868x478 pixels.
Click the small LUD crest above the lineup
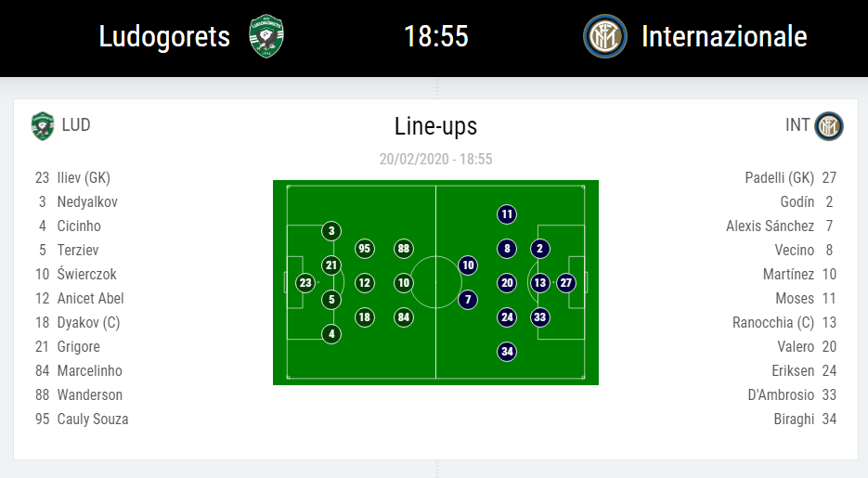43,125
